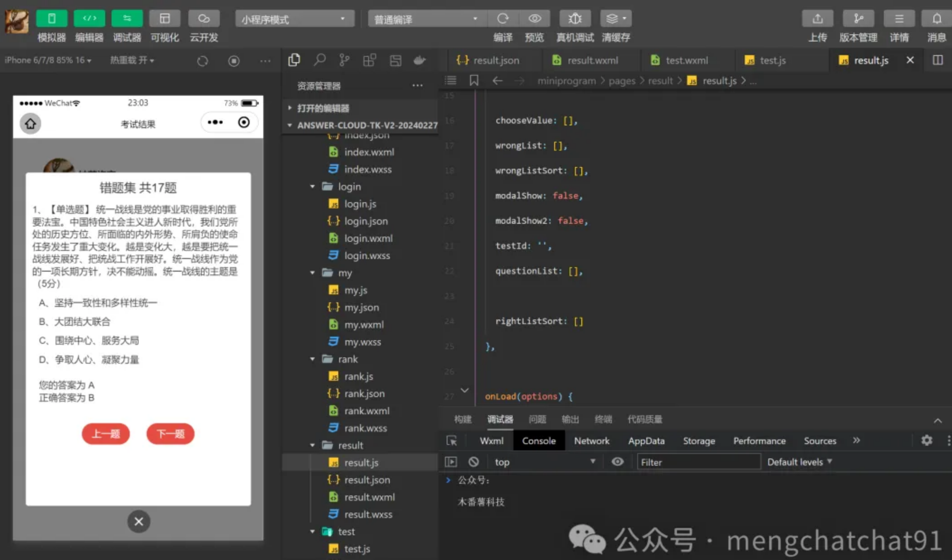952x560 pixels.
Task: Click the real-device debug bug icon
Action: pyautogui.click(x=574, y=19)
